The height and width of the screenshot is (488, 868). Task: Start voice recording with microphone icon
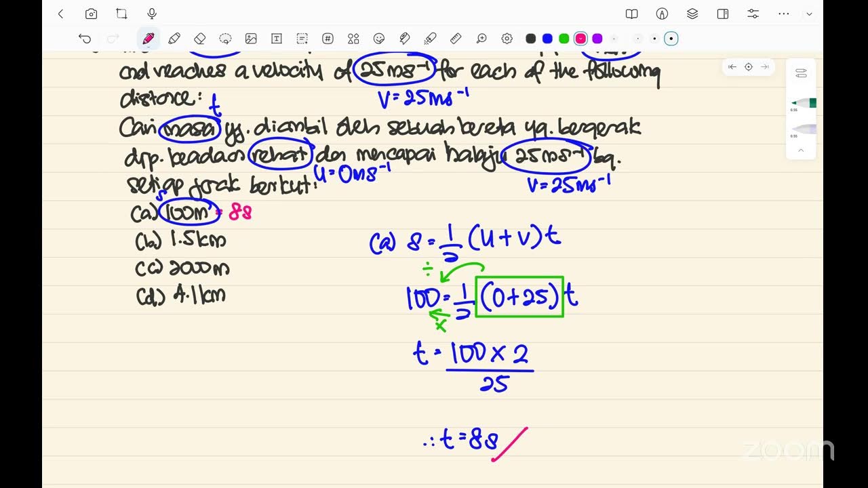pos(152,14)
